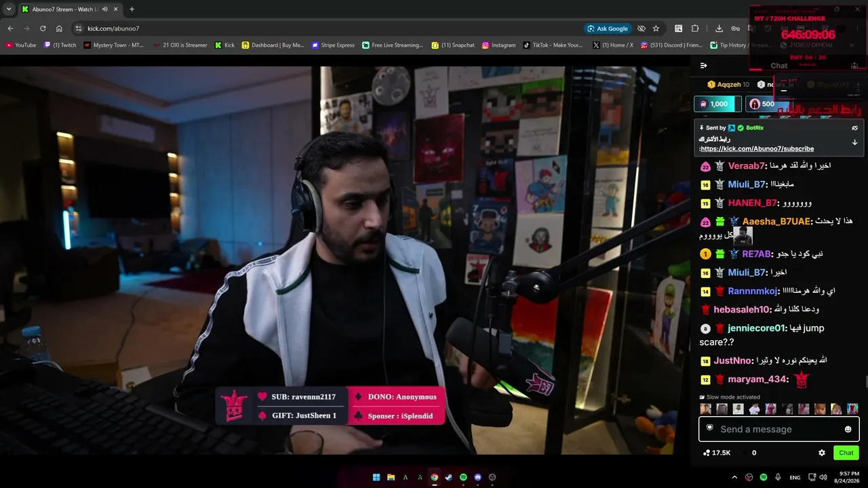The height and width of the screenshot is (488, 868).
Task: Open the pinned kick.com/Abunoo7/subscribe link
Action: (757, 148)
